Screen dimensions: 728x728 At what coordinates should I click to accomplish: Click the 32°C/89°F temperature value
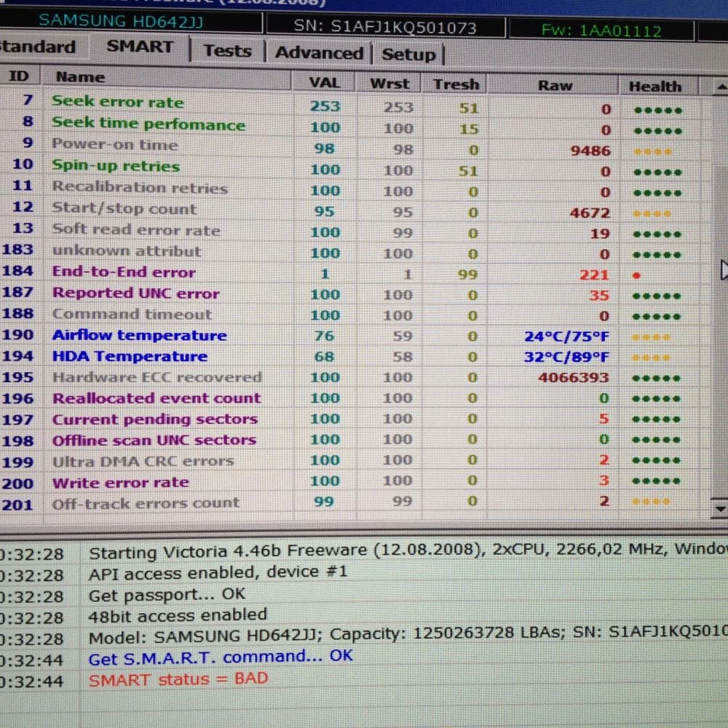pyautogui.click(x=566, y=357)
